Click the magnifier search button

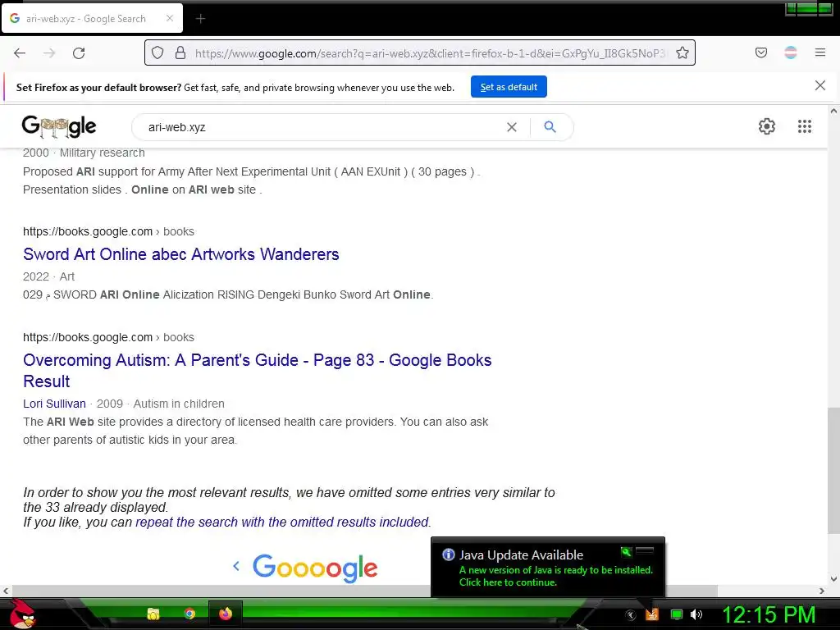(x=550, y=127)
